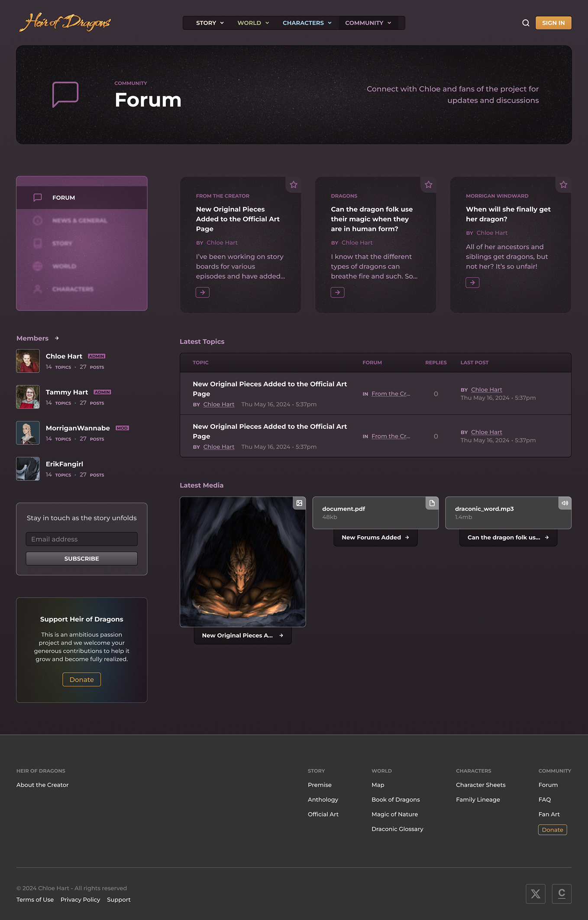588x920 pixels.
Task: Open first topic's 'From the Cr...' forum link
Action: [x=391, y=394]
